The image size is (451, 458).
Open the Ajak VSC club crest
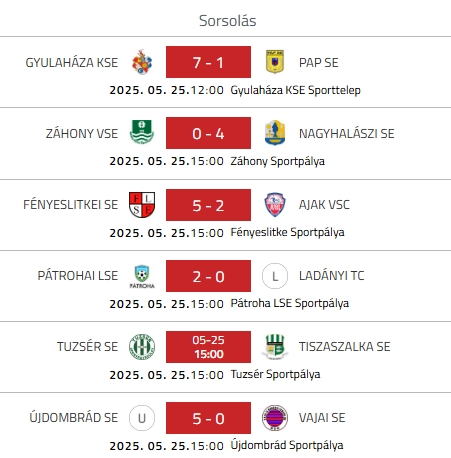pyautogui.click(x=275, y=205)
